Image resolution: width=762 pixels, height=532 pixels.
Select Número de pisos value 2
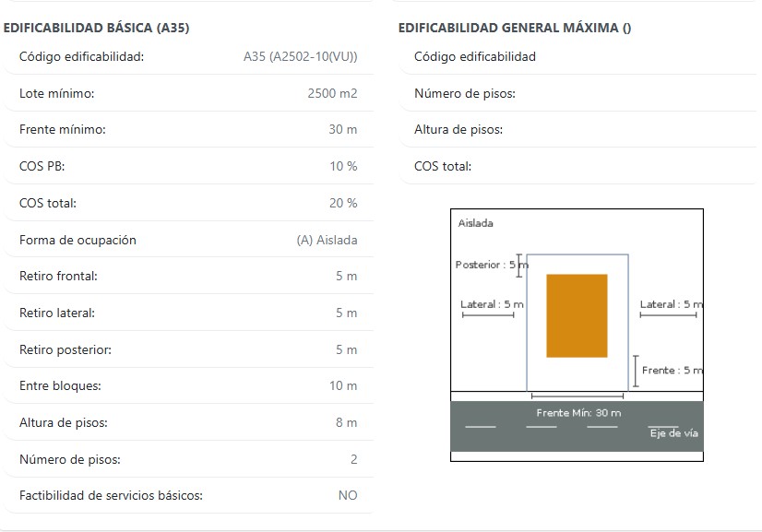pyautogui.click(x=354, y=459)
